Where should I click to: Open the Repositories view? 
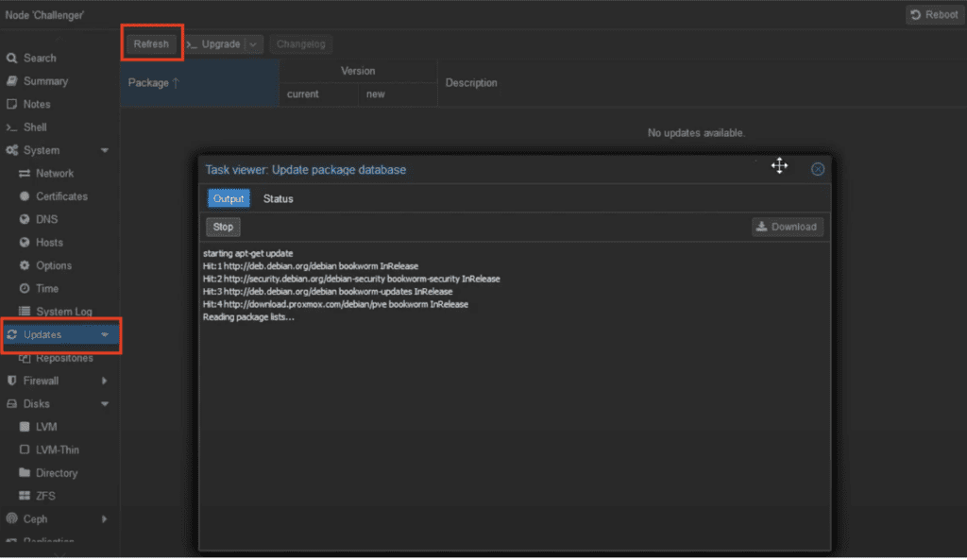pyautogui.click(x=59, y=358)
